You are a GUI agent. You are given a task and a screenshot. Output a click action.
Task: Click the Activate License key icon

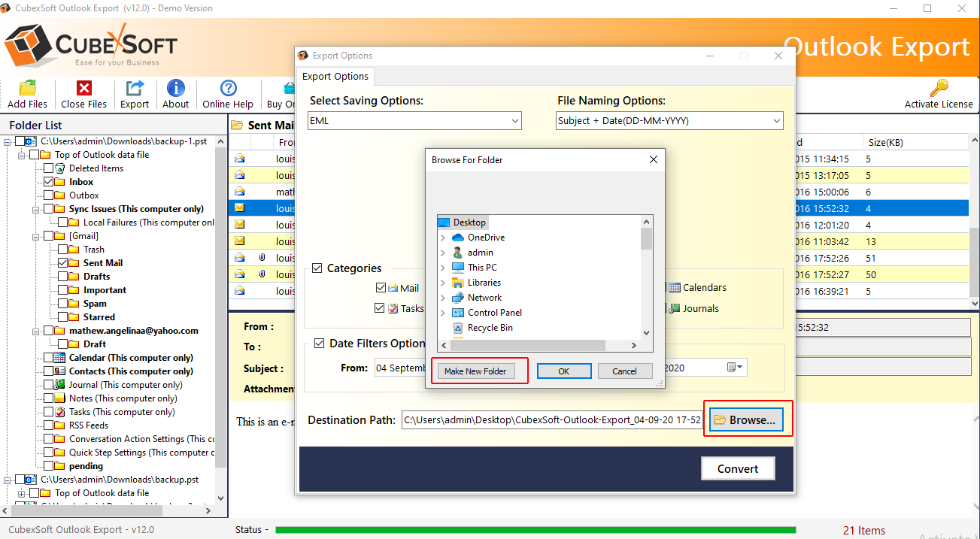tap(938, 89)
